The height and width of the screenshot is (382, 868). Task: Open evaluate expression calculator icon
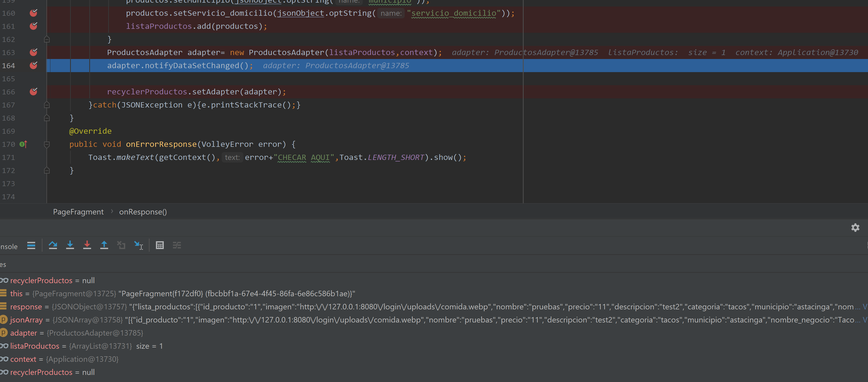[x=160, y=245]
